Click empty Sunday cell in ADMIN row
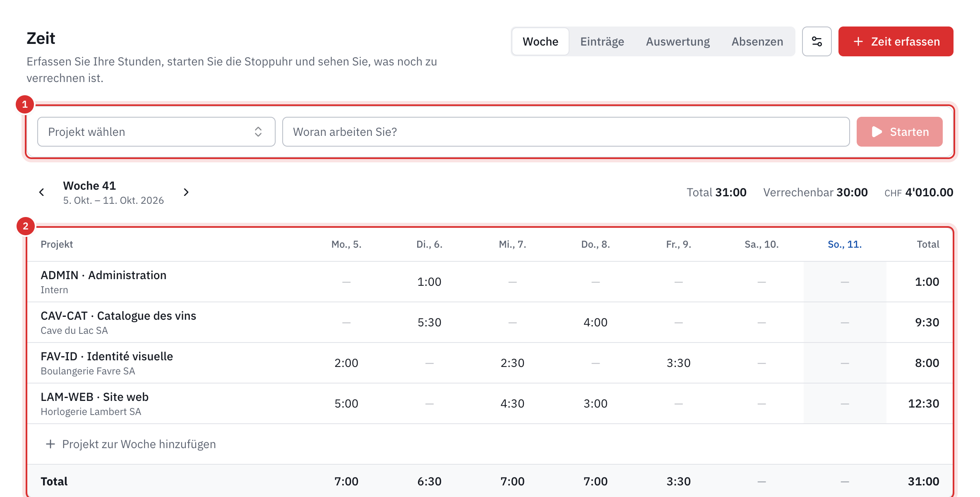 tap(845, 282)
